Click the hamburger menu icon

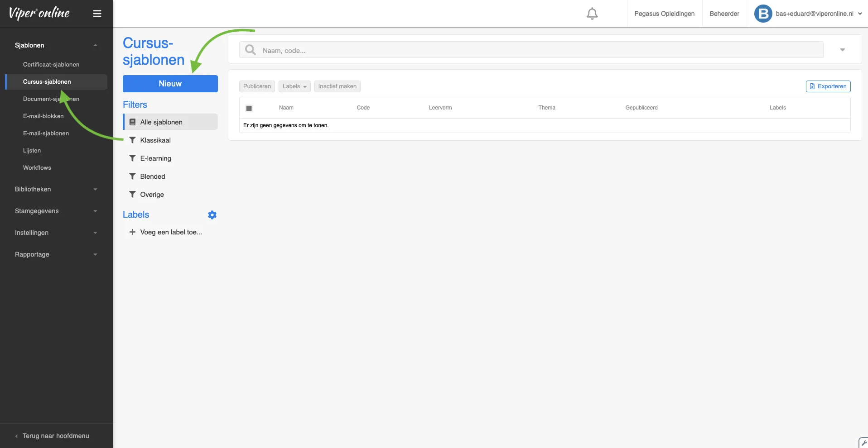pos(97,14)
